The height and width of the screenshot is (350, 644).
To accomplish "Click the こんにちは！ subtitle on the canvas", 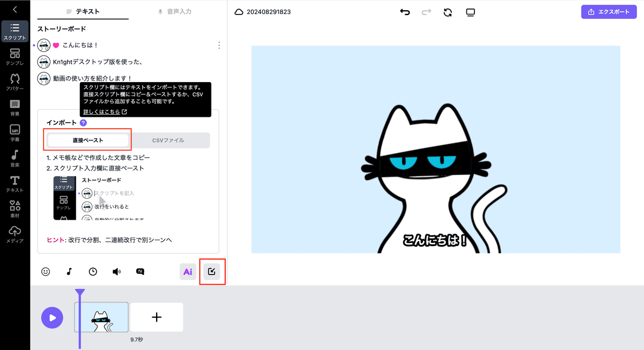I will (x=435, y=240).
